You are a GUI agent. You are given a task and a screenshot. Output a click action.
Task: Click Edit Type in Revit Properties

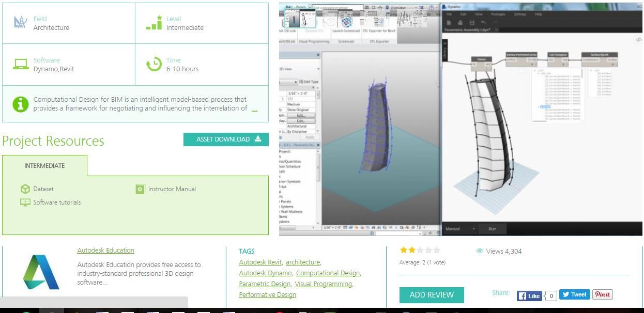(310, 82)
